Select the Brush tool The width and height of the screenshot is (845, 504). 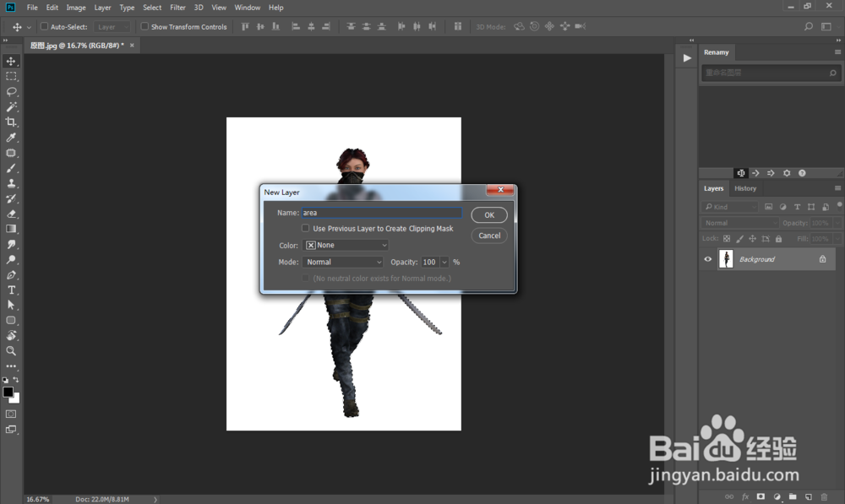11,168
